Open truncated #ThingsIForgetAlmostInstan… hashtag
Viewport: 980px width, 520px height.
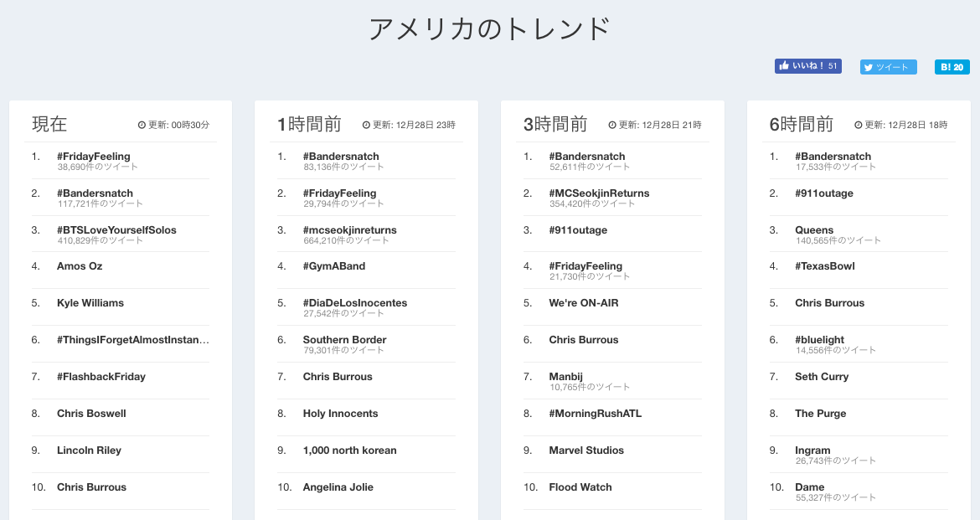[133, 340]
